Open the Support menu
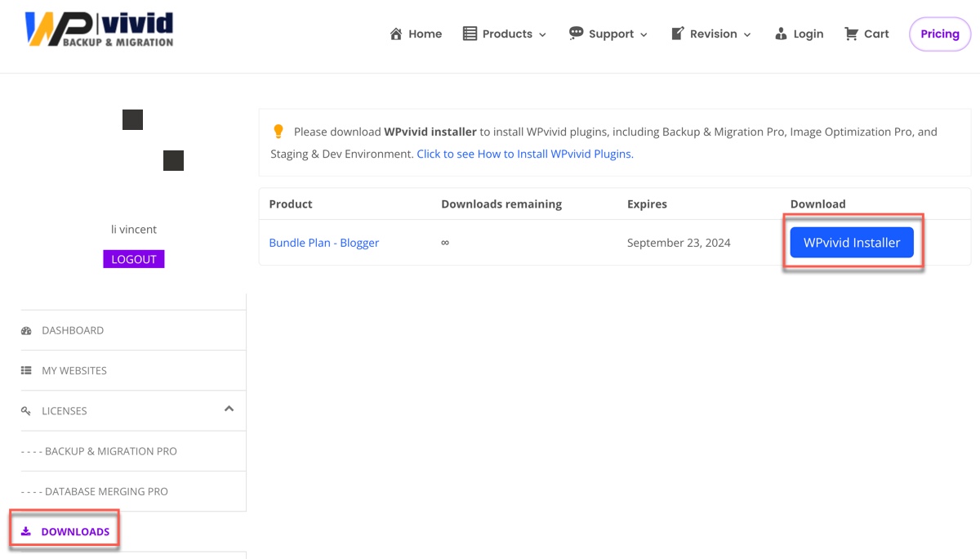This screenshot has width=980, height=559. pos(608,34)
